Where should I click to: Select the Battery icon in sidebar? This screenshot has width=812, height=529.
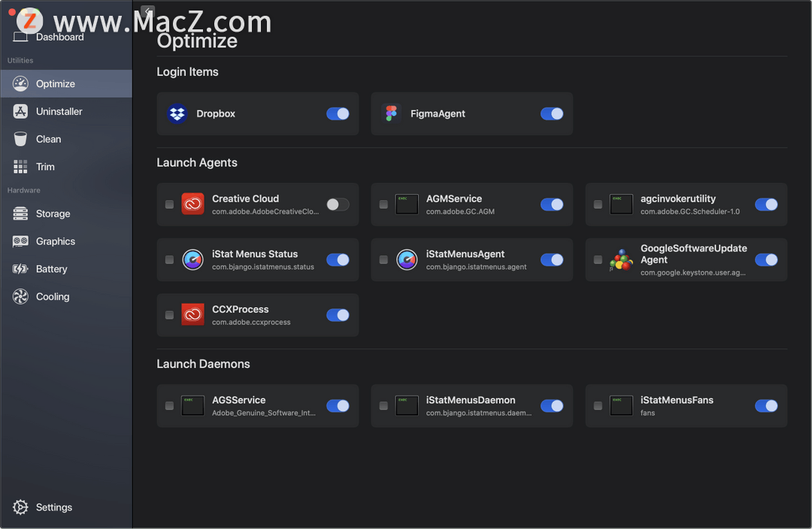pos(20,269)
